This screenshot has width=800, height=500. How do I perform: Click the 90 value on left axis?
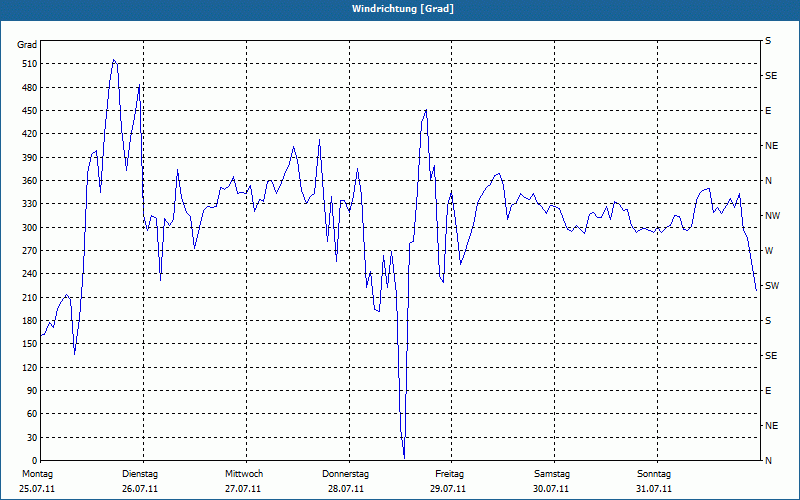point(32,391)
